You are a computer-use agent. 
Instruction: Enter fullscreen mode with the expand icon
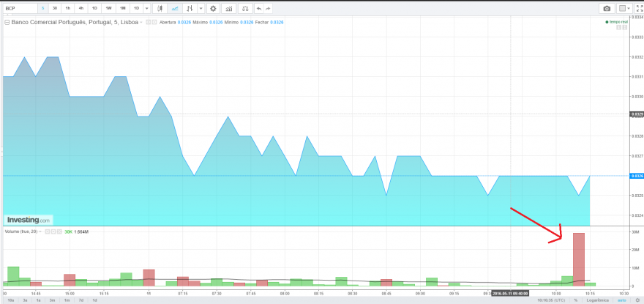coord(640,8)
